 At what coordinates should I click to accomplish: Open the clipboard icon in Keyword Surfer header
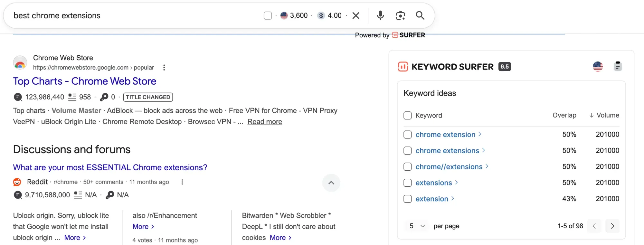[x=617, y=66]
